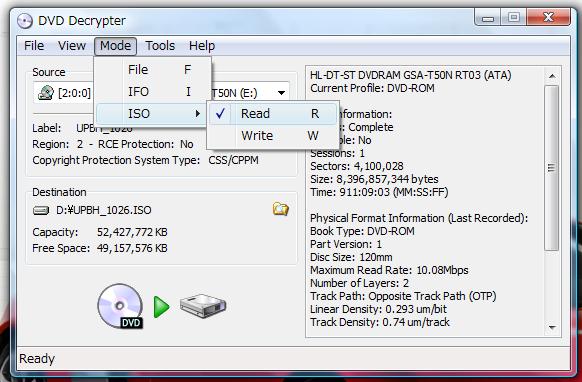This screenshot has height=382, width=582.
Task: Minimize the DVD Decrypter window
Action: point(488,17)
